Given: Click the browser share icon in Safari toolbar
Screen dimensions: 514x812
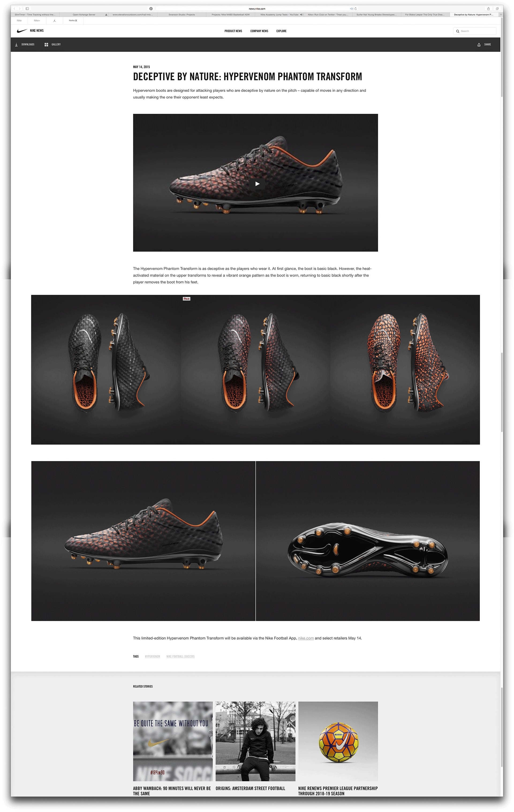Looking at the screenshot, I should click(x=488, y=9).
